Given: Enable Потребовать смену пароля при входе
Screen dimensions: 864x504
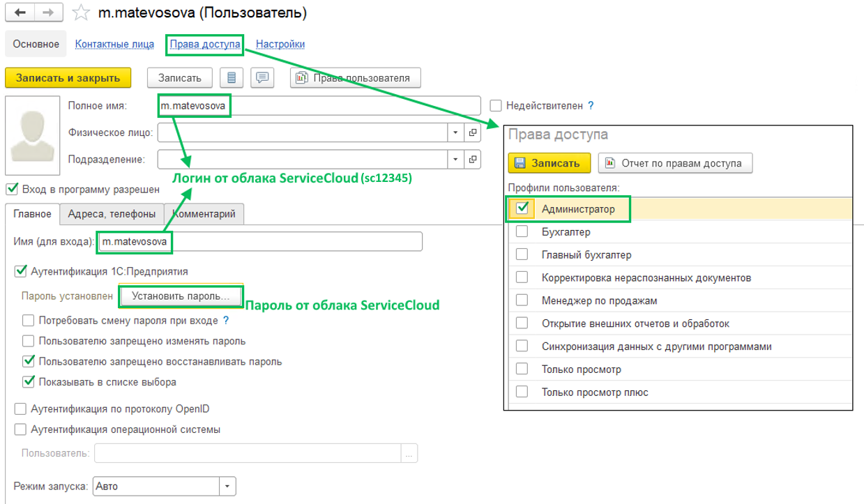Looking at the screenshot, I should 29,321.
